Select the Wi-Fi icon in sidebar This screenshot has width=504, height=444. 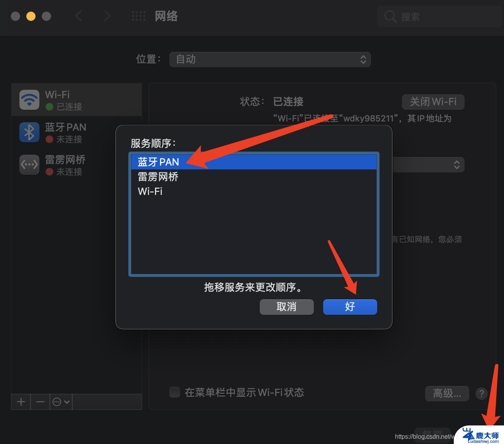29,100
